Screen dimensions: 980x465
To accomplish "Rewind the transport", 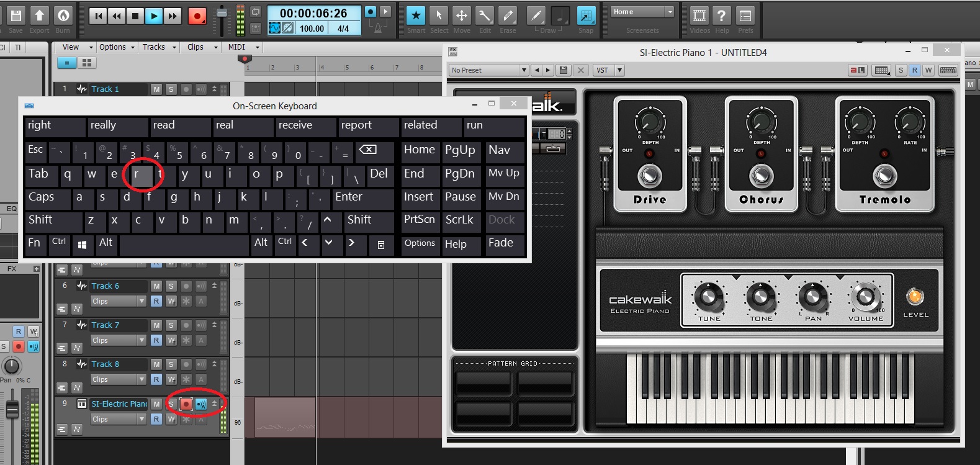I will pyautogui.click(x=117, y=16).
